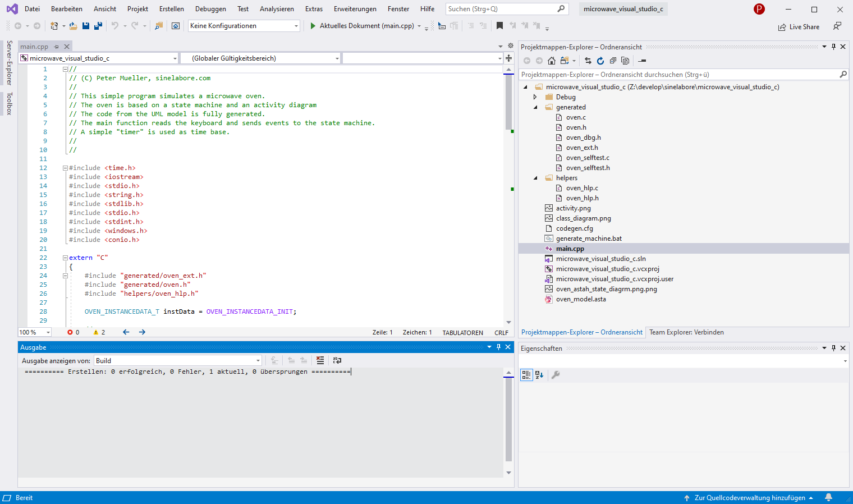Toggle word wrap in the Ausgabe panel
Image resolution: width=853 pixels, height=504 pixels.
point(337,360)
